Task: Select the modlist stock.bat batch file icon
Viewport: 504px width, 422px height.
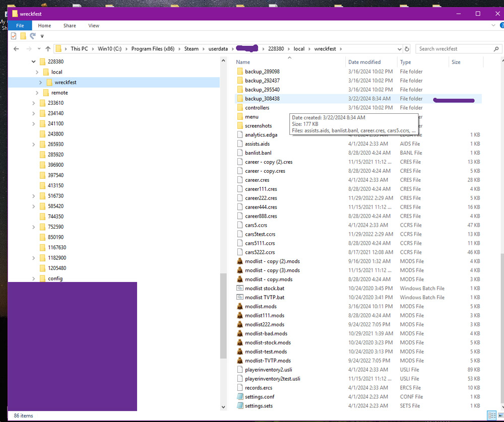Action: pyautogui.click(x=240, y=289)
